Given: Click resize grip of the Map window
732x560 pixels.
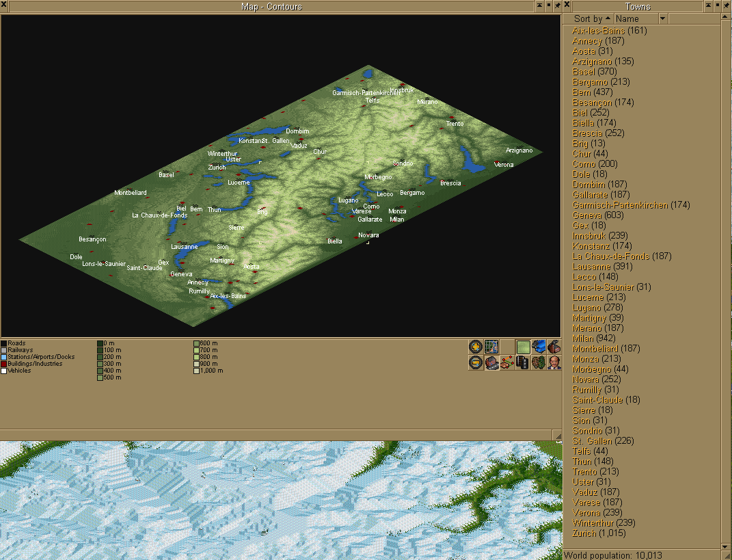Looking at the screenshot, I should [x=558, y=436].
